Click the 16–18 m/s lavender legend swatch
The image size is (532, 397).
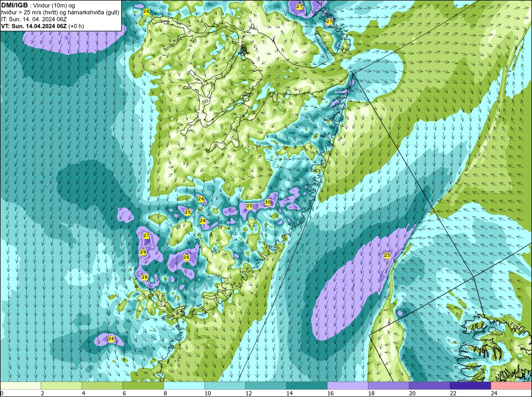click(348, 386)
